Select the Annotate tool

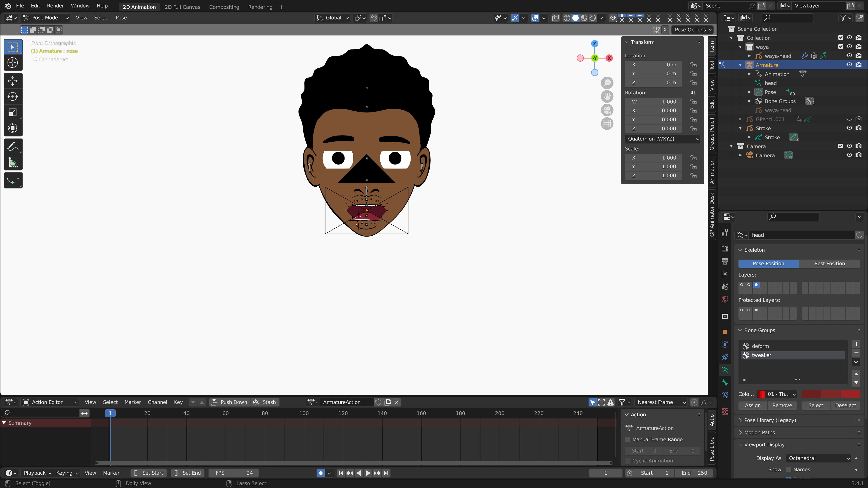pyautogui.click(x=13, y=146)
